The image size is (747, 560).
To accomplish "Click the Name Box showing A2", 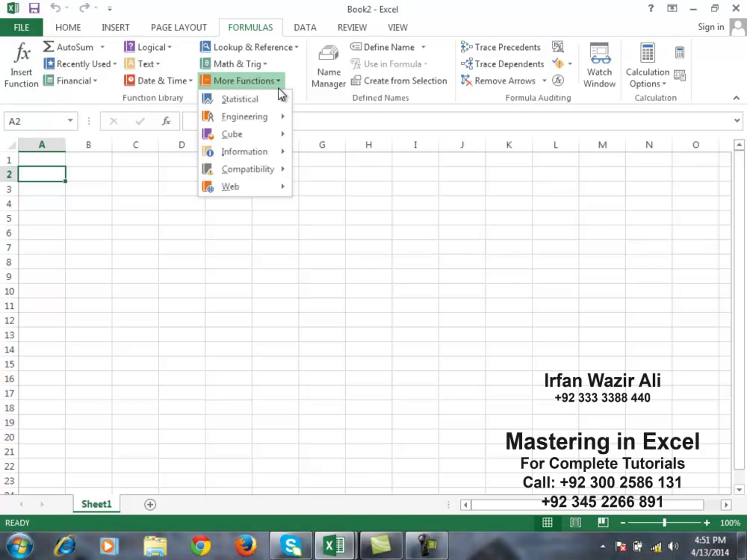I will coord(40,121).
